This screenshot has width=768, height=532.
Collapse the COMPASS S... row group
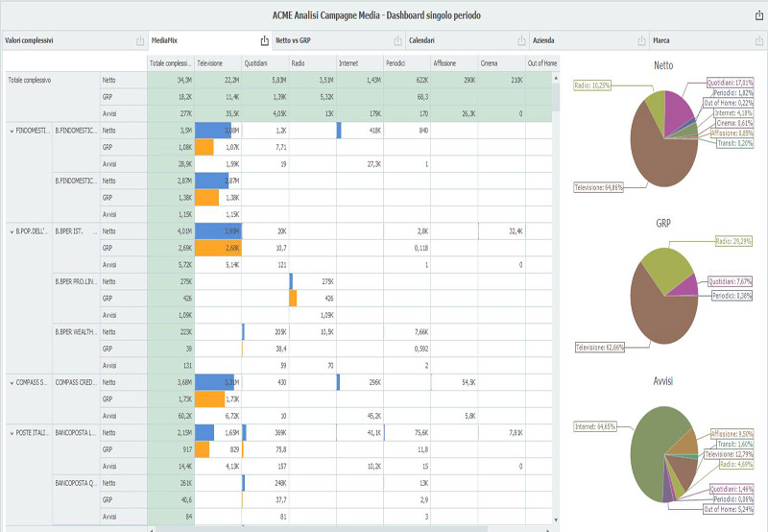[x=12, y=382]
